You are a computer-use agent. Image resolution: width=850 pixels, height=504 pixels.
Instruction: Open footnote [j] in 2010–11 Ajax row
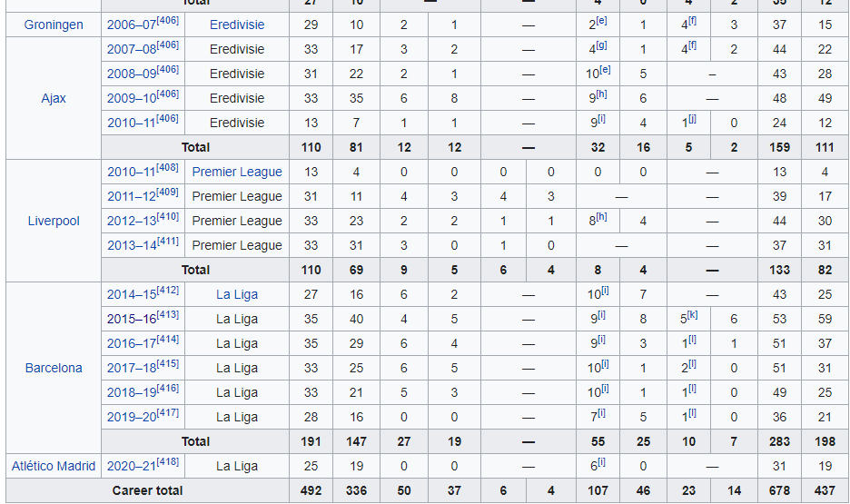pos(692,119)
